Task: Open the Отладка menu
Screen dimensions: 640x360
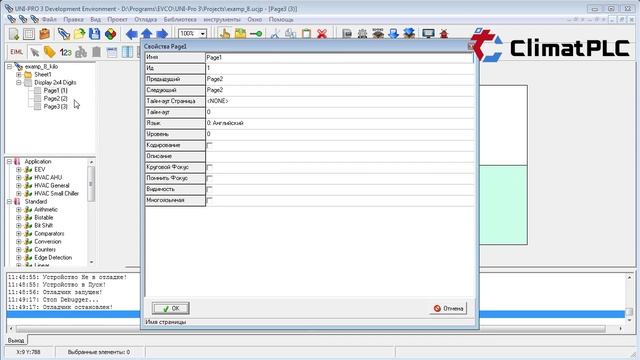Action: [x=145, y=20]
